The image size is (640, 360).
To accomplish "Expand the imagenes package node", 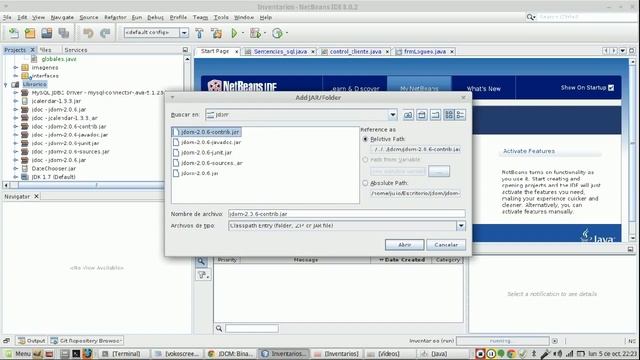I will (16, 68).
